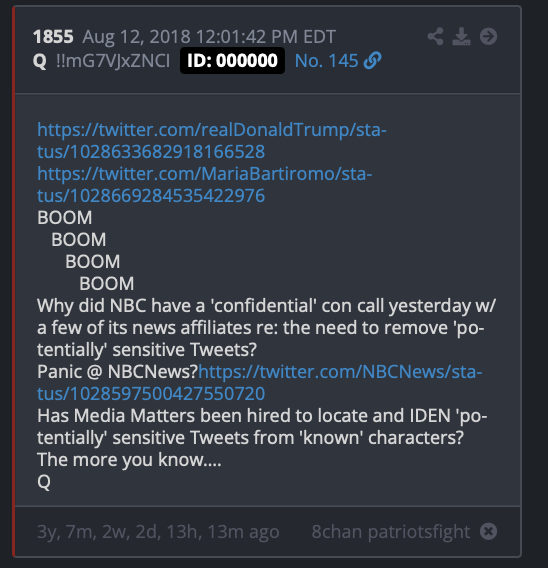Click the share icon in post header
548x568 pixels.
435,36
